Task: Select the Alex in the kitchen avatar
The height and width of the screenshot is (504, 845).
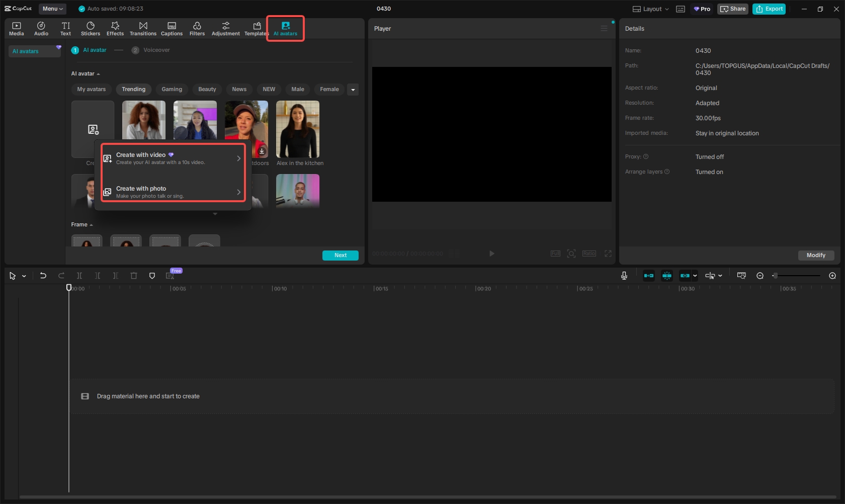Action: 298,129
